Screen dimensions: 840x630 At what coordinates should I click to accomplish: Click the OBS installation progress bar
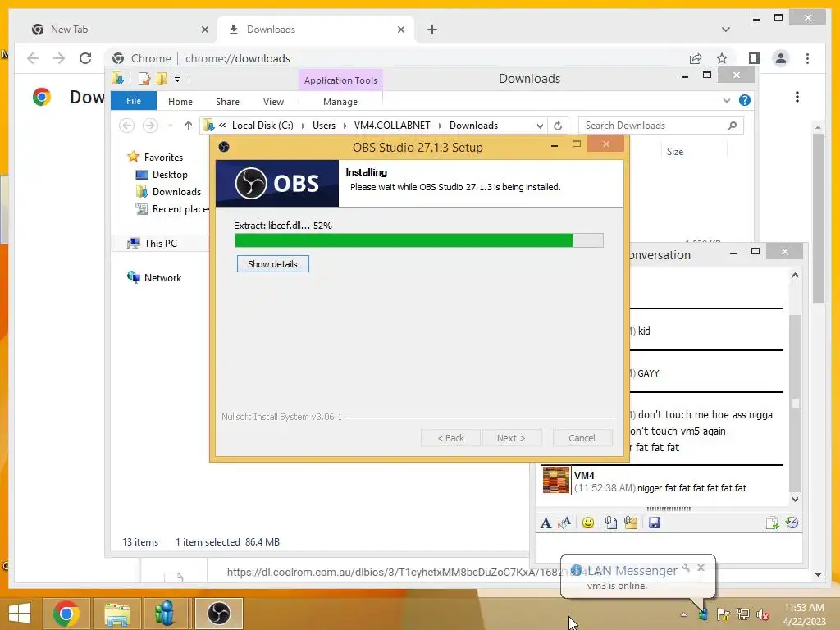pyautogui.click(x=419, y=240)
